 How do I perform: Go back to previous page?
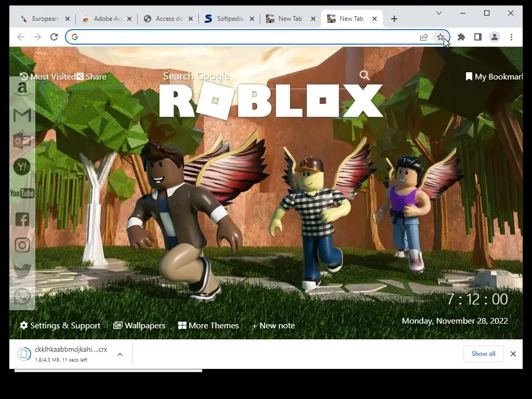click(x=21, y=37)
